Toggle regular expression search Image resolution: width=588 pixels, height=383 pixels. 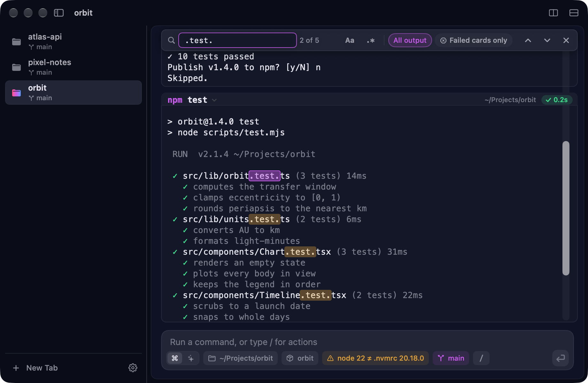click(x=371, y=40)
